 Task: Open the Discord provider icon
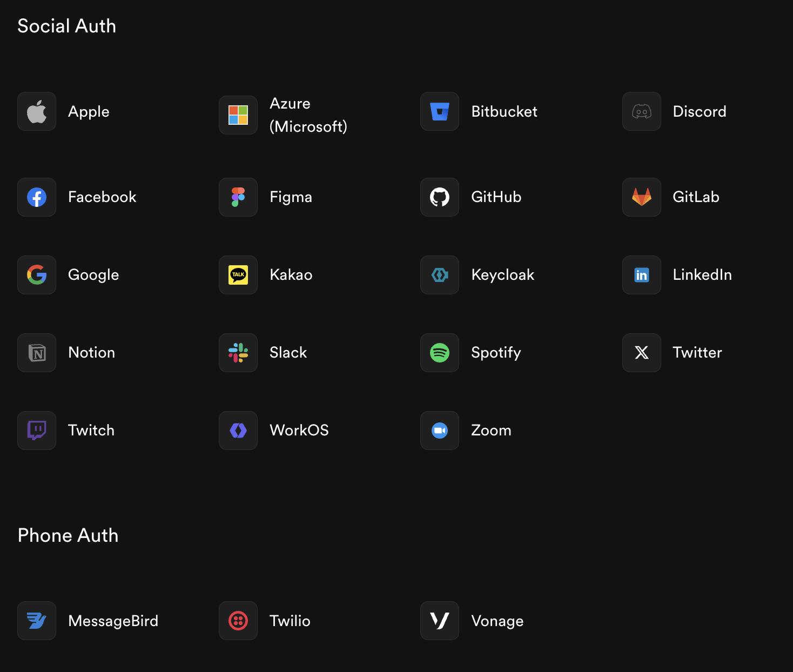(x=642, y=111)
